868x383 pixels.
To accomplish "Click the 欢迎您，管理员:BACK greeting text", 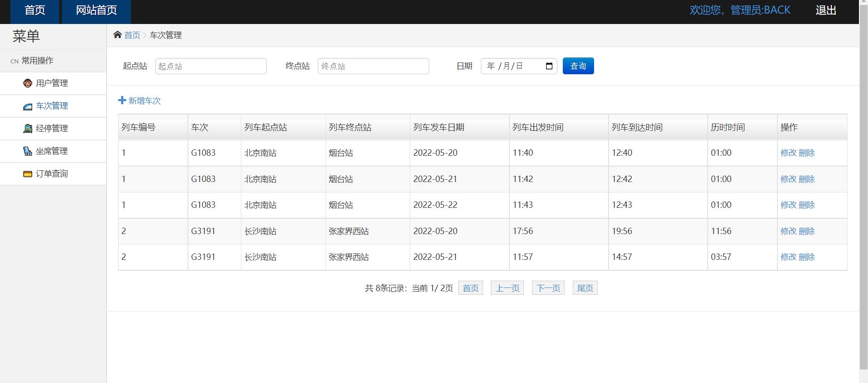I will tap(740, 10).
